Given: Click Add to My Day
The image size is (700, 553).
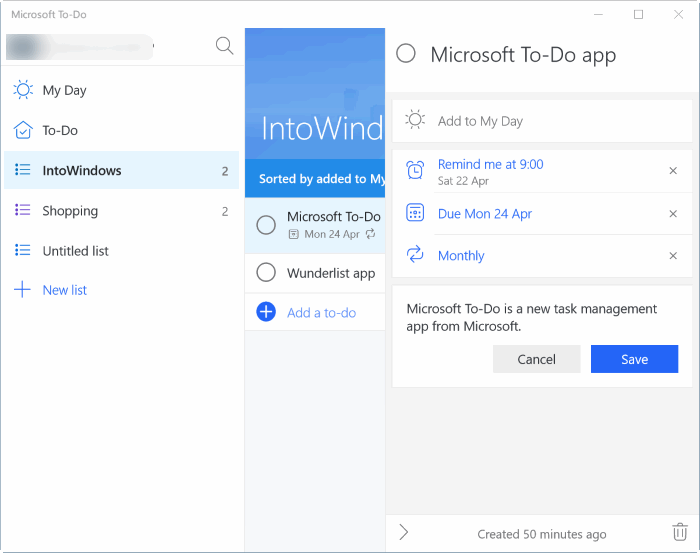Looking at the screenshot, I should point(542,121).
